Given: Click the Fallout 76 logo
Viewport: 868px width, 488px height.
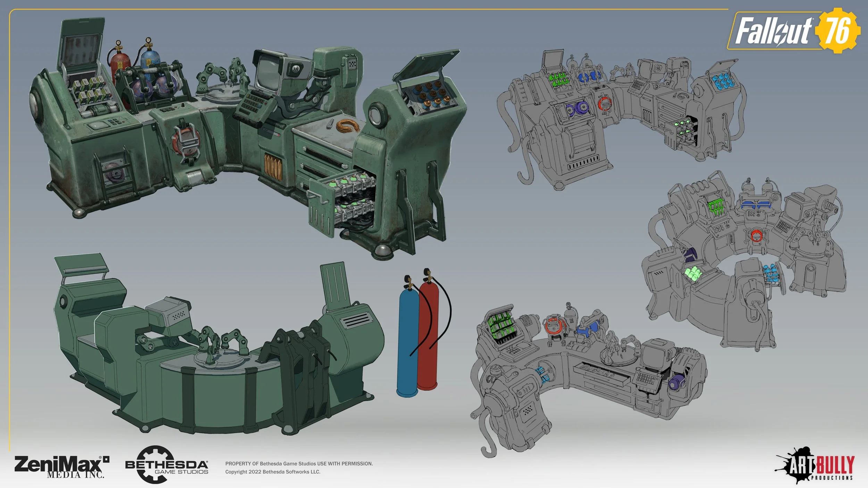Looking at the screenshot, I should pos(794,31).
